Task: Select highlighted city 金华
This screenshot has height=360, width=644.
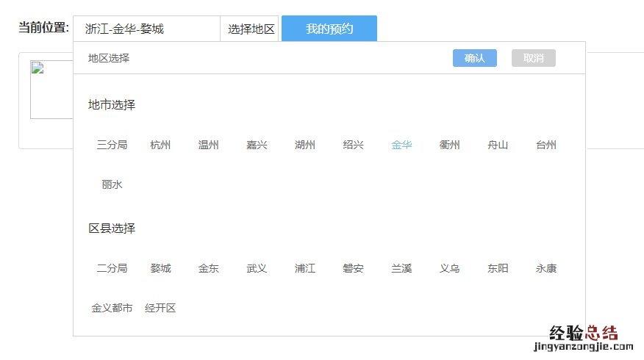Action: click(x=401, y=145)
